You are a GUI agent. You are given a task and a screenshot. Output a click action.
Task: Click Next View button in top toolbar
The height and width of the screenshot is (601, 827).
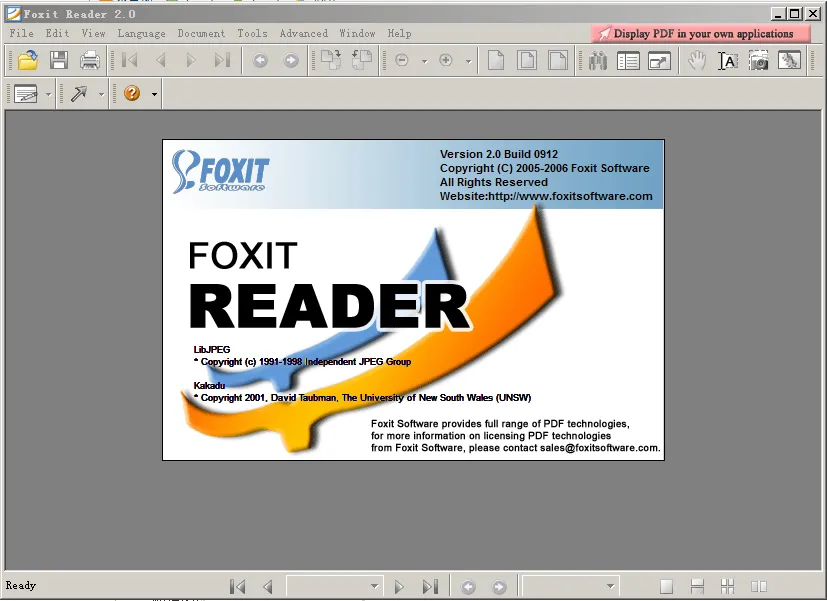pos(291,60)
